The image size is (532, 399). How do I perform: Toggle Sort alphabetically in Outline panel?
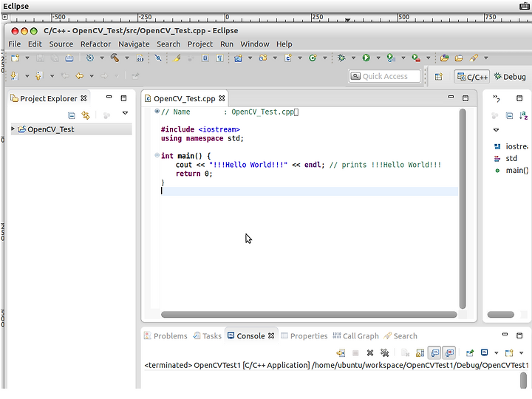click(523, 115)
